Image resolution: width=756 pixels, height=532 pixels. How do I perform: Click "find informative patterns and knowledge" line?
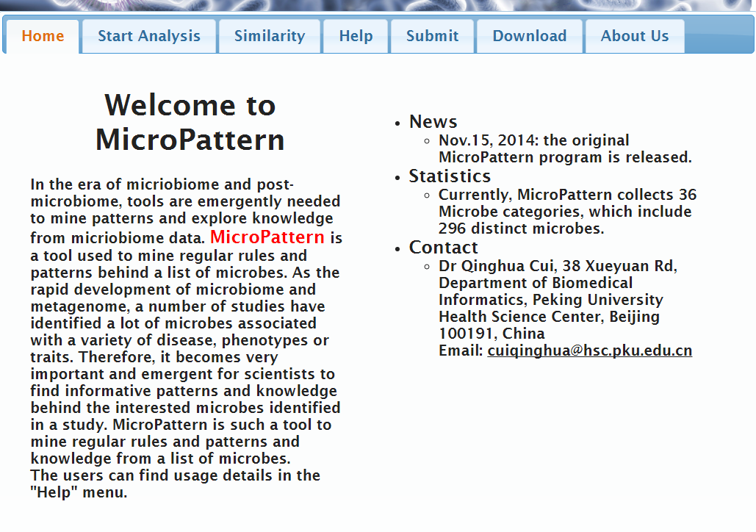(184, 391)
